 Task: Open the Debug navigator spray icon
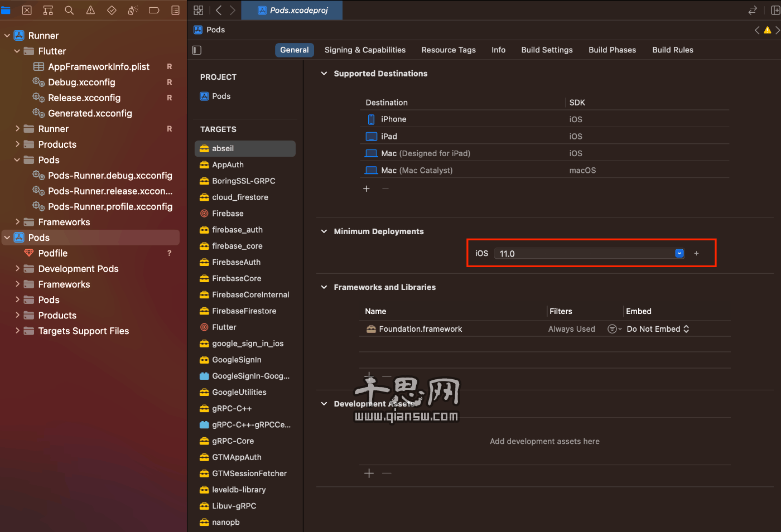pyautogui.click(x=133, y=10)
